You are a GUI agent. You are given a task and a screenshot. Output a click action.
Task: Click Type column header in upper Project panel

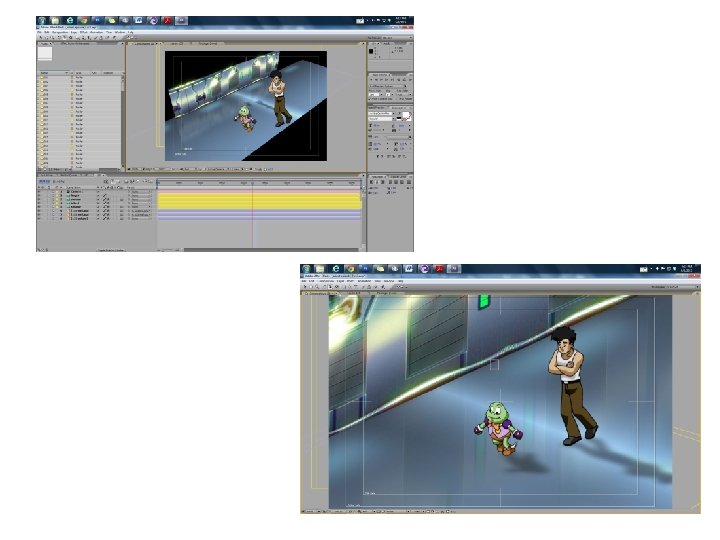point(80,73)
